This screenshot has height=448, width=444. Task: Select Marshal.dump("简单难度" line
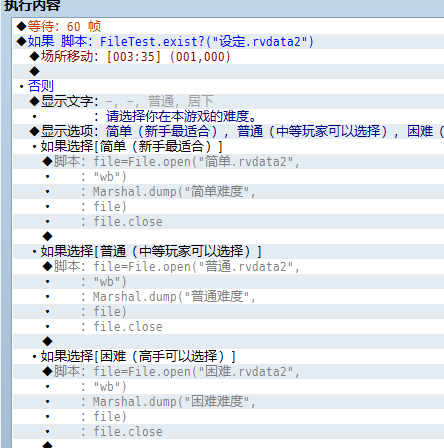[228, 191]
